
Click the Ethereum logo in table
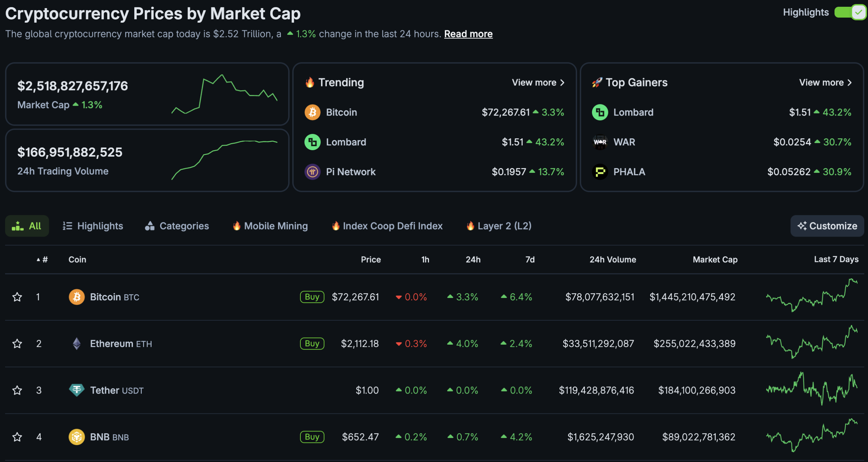(77, 344)
